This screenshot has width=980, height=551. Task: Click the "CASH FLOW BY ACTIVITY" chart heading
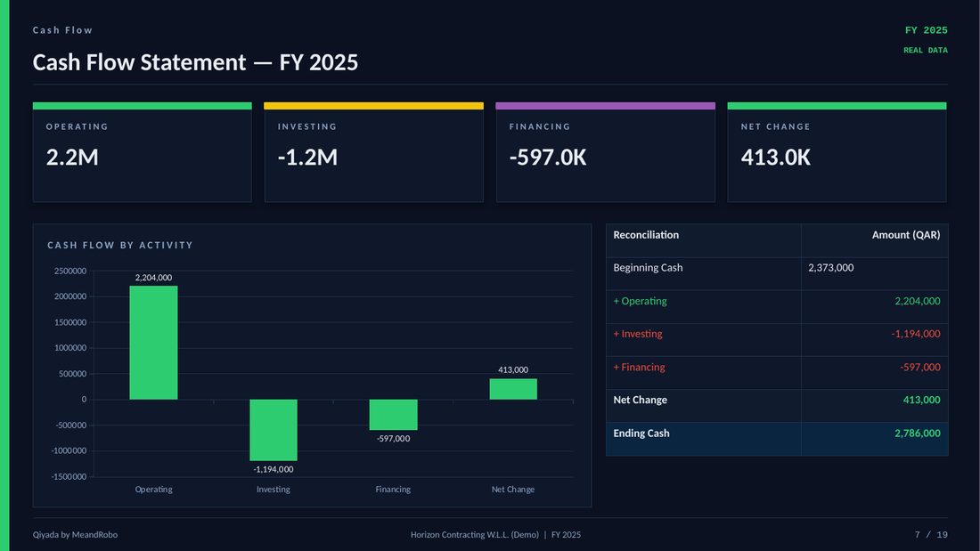[x=120, y=245]
